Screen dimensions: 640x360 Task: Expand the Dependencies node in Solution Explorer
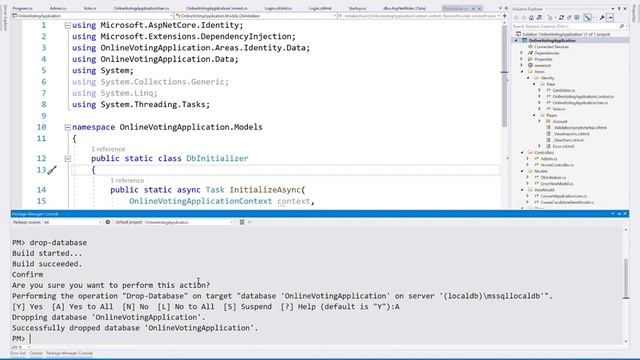pyautogui.click(x=522, y=53)
